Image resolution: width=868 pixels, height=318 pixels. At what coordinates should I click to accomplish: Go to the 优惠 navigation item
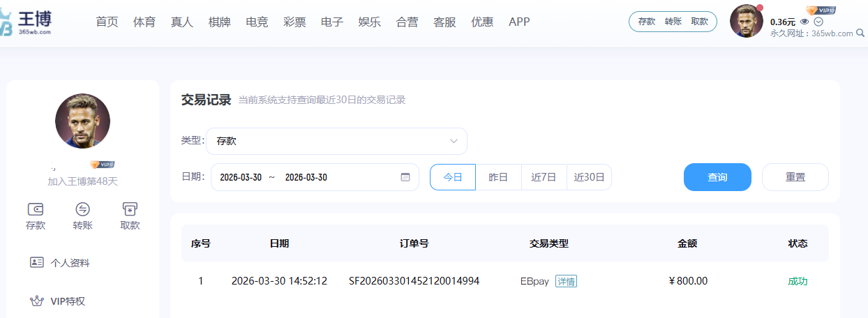pos(482,22)
